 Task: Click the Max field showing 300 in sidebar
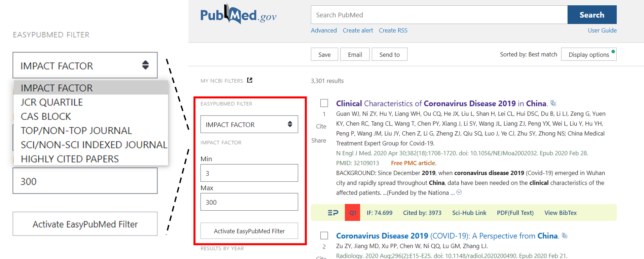pyautogui.click(x=249, y=202)
